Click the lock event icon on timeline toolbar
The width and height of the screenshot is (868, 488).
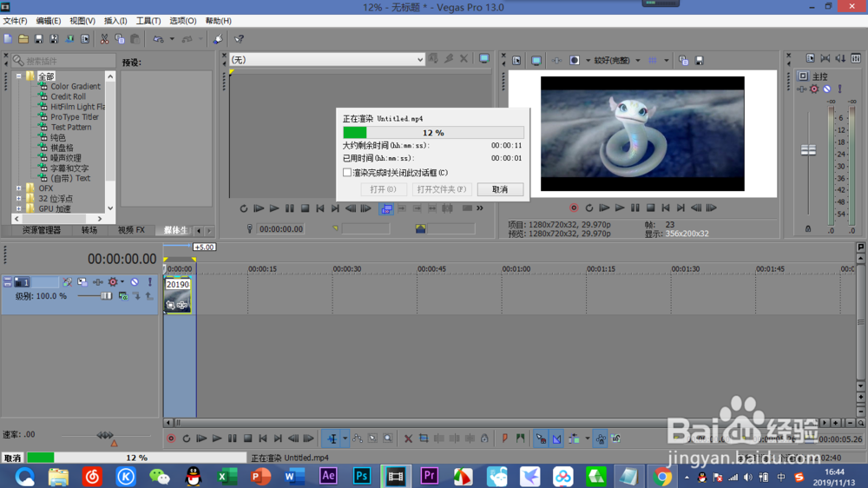[x=484, y=439]
